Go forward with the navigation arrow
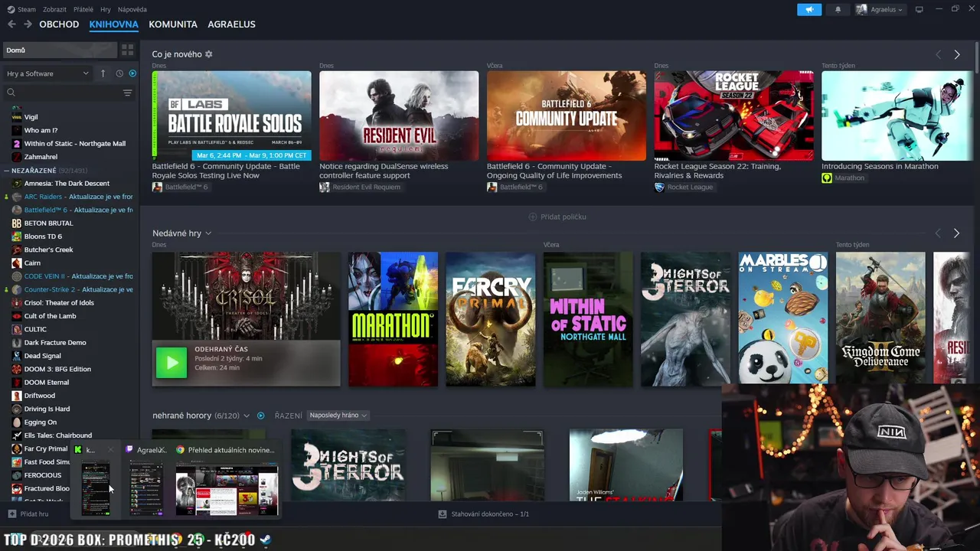This screenshot has height=551, width=980. click(28, 24)
